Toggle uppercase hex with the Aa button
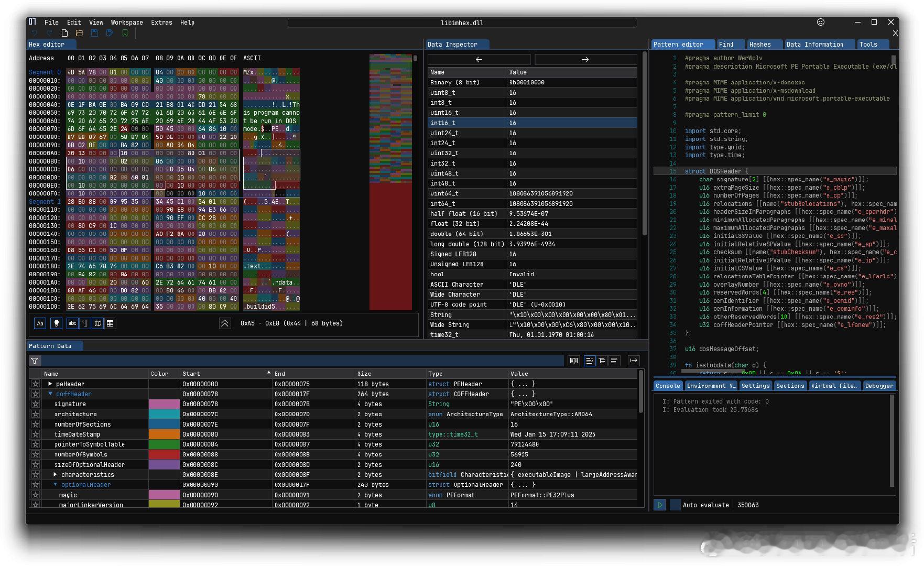Viewport: 924px width, 566px height. tap(40, 323)
